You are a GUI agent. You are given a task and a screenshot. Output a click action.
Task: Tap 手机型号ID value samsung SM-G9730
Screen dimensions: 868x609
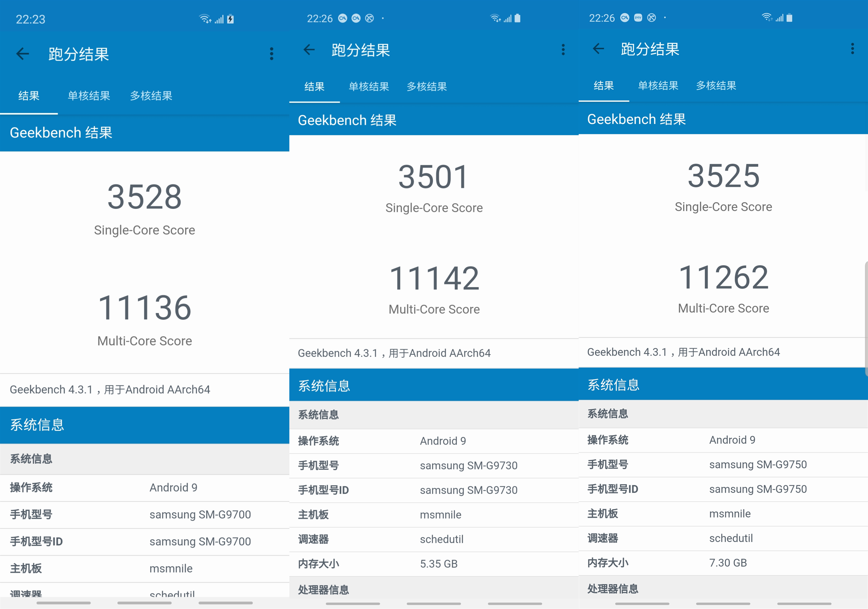[x=469, y=490]
